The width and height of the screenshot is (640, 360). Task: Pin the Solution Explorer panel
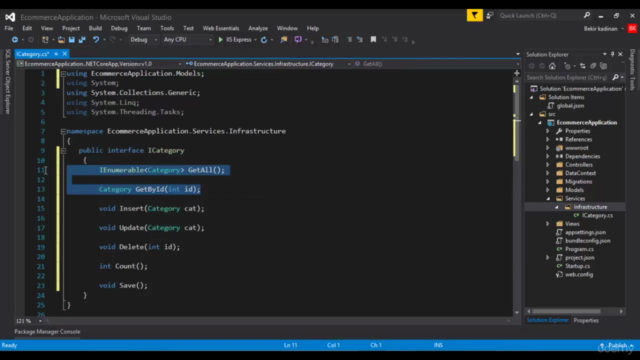[612, 54]
